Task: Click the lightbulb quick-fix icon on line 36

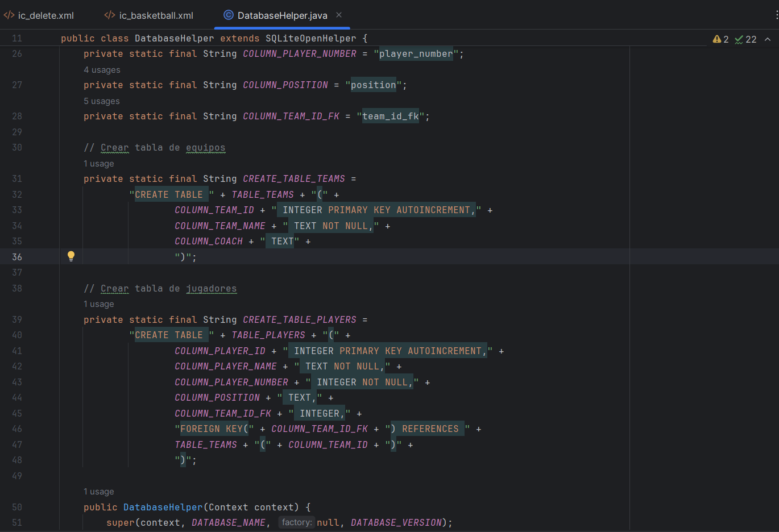Action: 71,256
